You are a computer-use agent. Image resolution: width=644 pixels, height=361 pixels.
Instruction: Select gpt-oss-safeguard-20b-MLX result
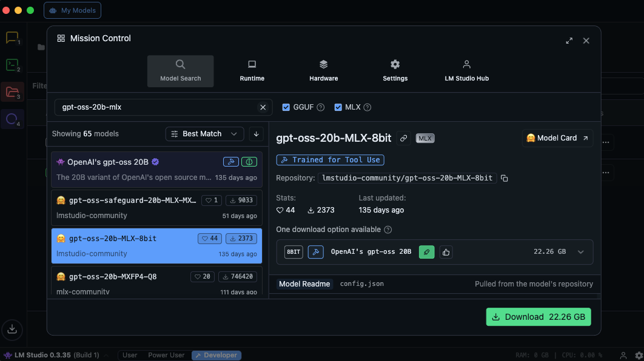pos(157,208)
